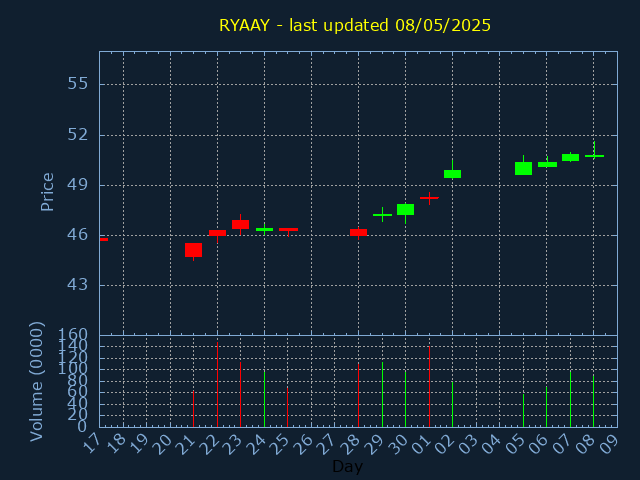Click the 'Volume (0000)' axis title

(37, 381)
